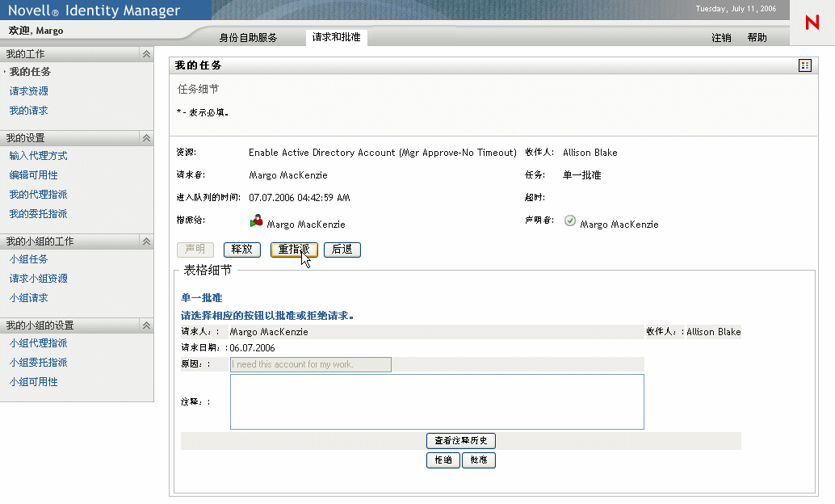This screenshot has height=504, width=835.
Task: Click the resource name Enable Active Directory Account
Action: (x=383, y=153)
